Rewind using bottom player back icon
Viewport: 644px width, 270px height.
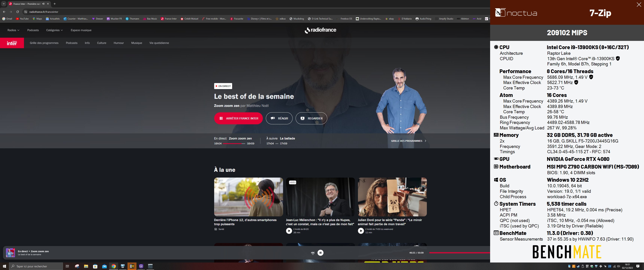click(312, 253)
